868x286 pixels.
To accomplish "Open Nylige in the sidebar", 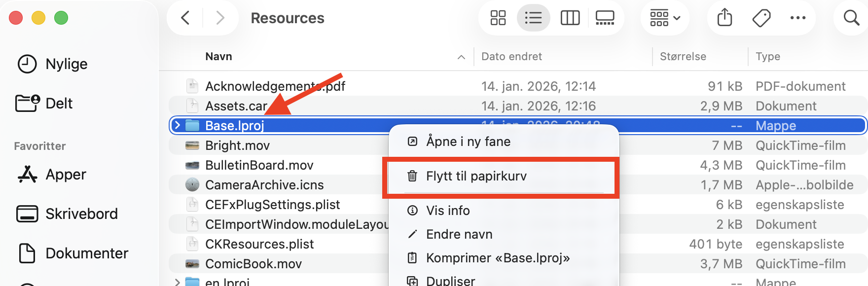I will (52, 64).
